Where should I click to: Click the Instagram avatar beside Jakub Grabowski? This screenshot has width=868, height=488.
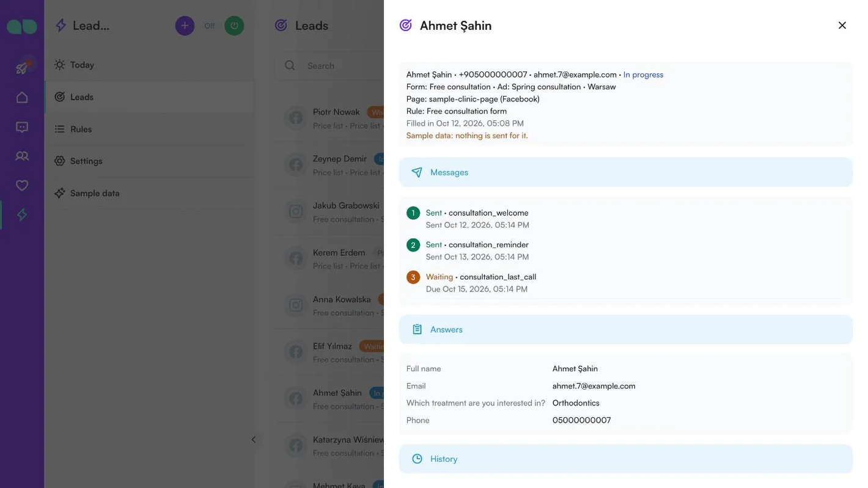(296, 211)
